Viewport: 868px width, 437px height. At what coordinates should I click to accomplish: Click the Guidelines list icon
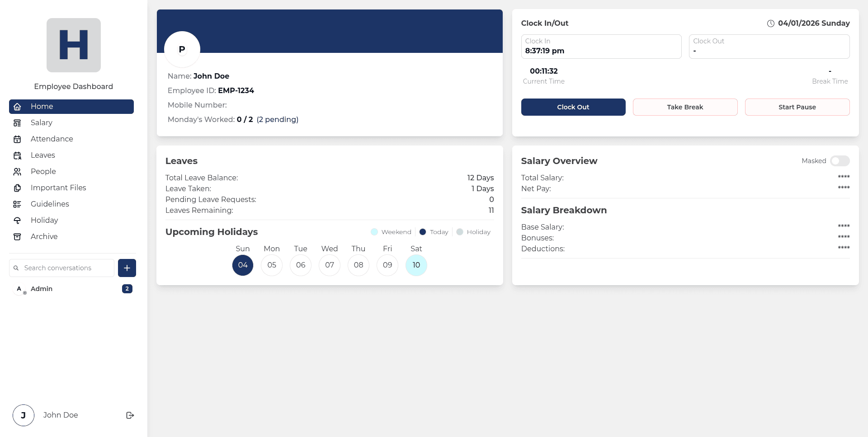[x=17, y=204]
